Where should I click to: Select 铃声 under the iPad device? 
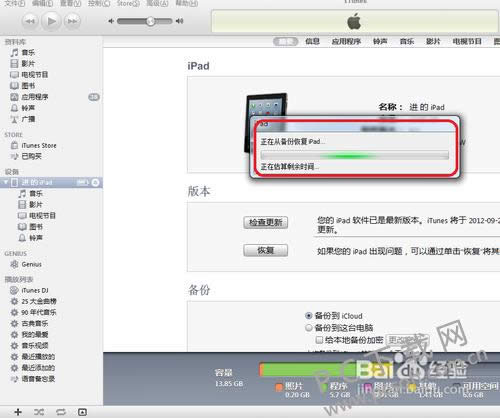pyautogui.click(x=36, y=238)
